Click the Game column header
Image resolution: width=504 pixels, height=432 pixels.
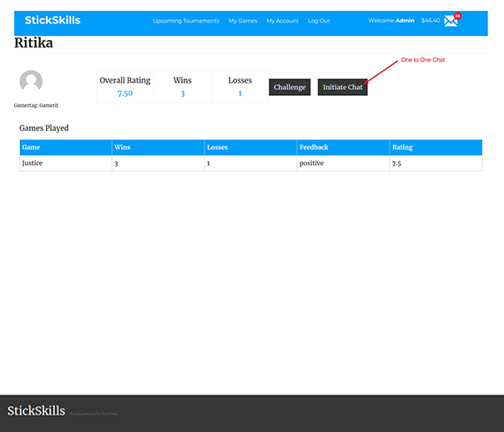[x=31, y=148]
